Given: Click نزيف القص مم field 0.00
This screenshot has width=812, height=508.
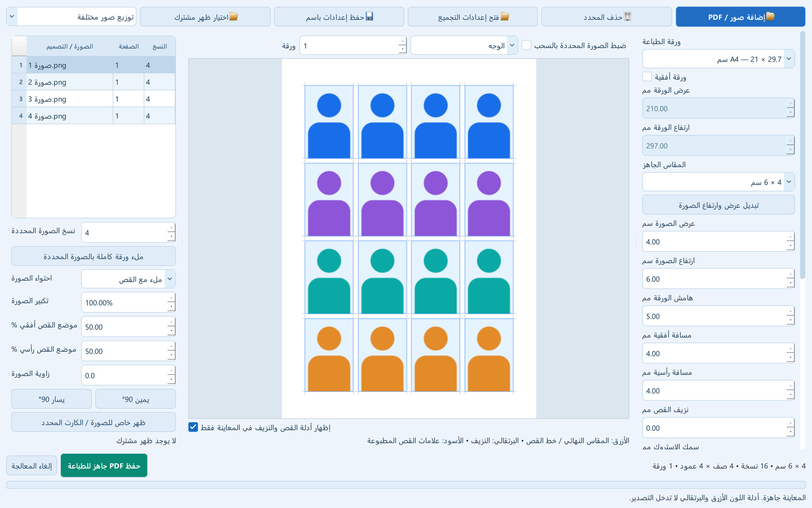Looking at the screenshot, I should click(718, 428).
